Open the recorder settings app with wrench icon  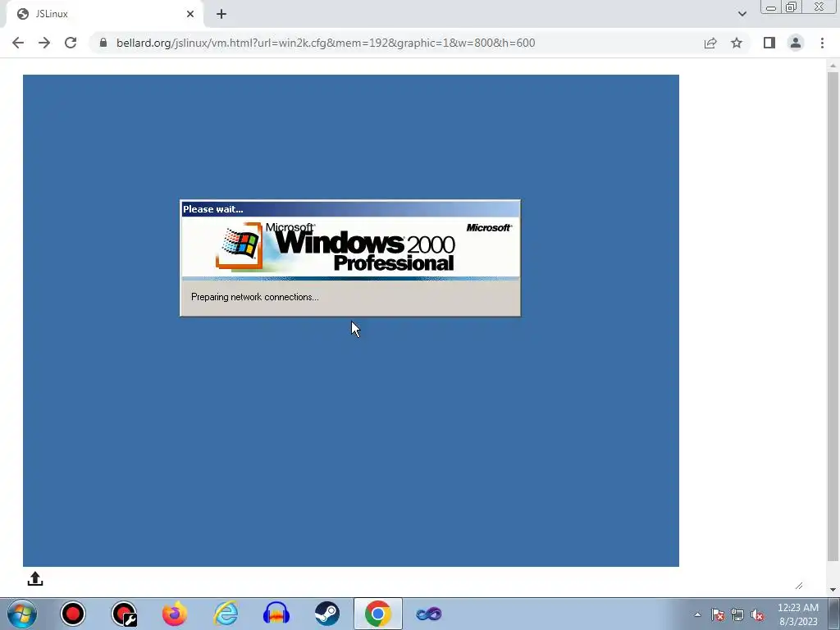(x=124, y=614)
